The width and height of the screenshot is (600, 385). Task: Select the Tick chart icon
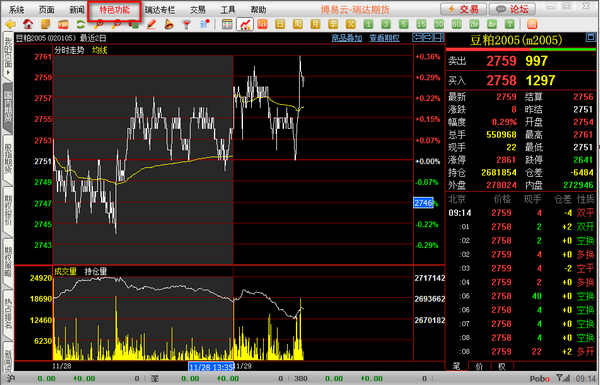[262, 24]
